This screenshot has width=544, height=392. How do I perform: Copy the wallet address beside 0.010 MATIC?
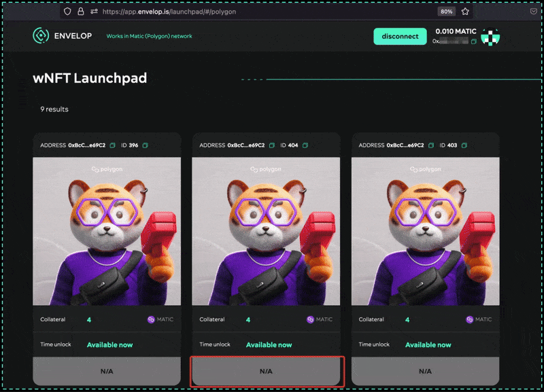(x=474, y=41)
